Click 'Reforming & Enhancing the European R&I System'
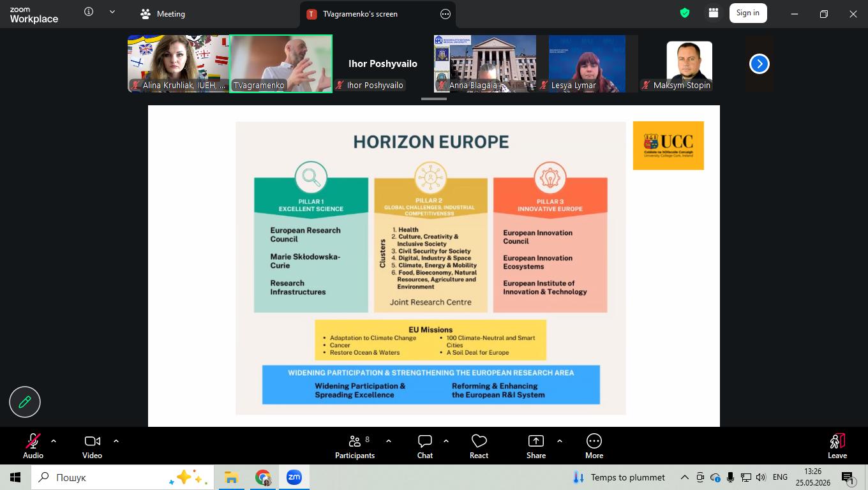 498,390
